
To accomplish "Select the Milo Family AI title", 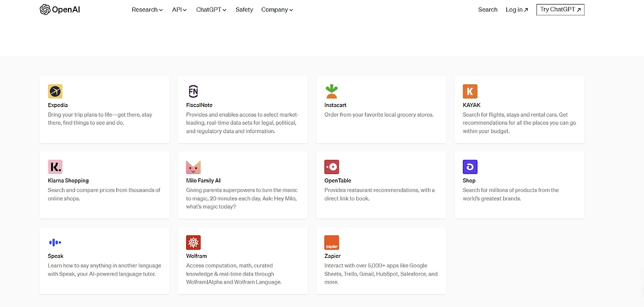I will pyautogui.click(x=203, y=180).
